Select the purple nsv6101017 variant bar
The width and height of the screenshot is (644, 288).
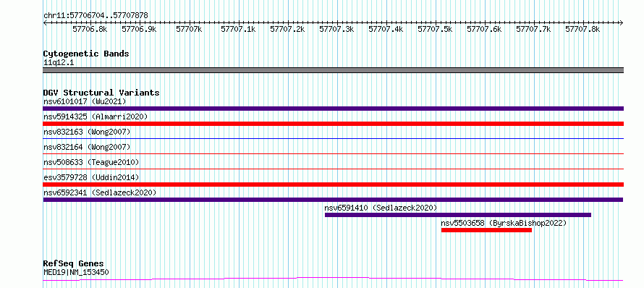(333, 109)
